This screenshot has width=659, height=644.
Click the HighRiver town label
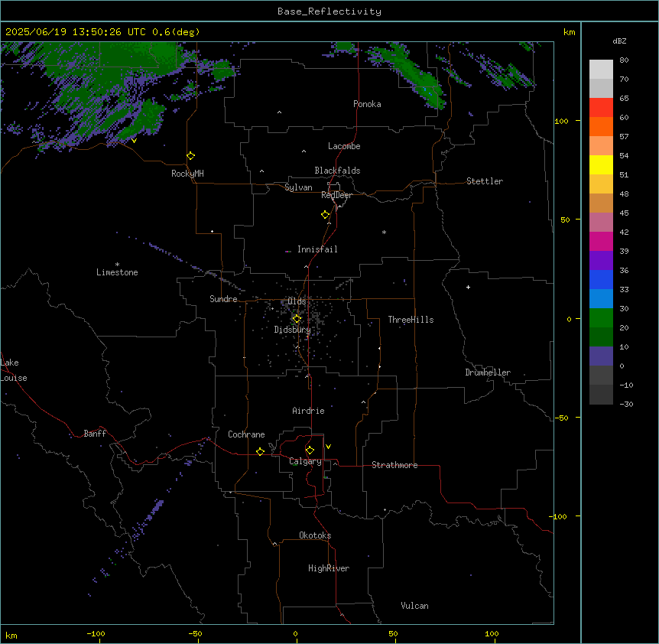[328, 568]
